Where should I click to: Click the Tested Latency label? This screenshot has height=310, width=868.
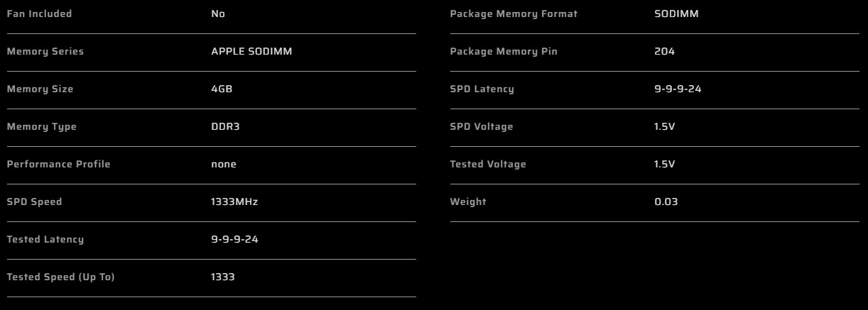pos(45,240)
